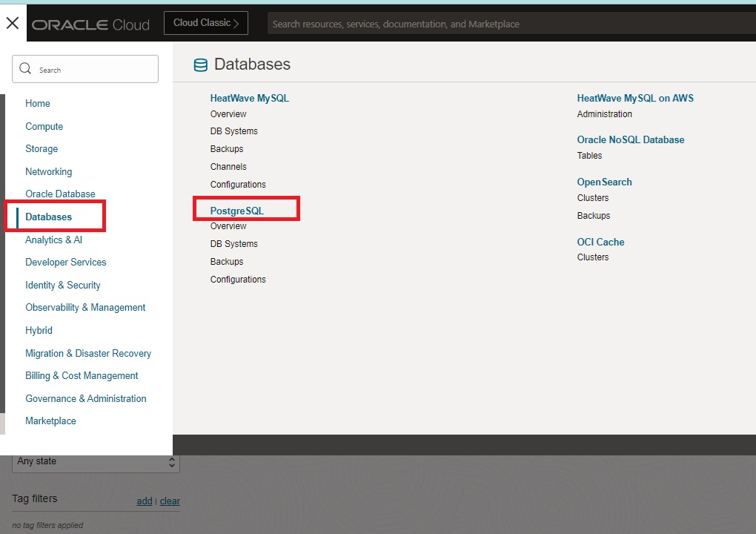This screenshot has width=756, height=534.
Task: Click the Databases heading icon
Action: tap(201, 65)
